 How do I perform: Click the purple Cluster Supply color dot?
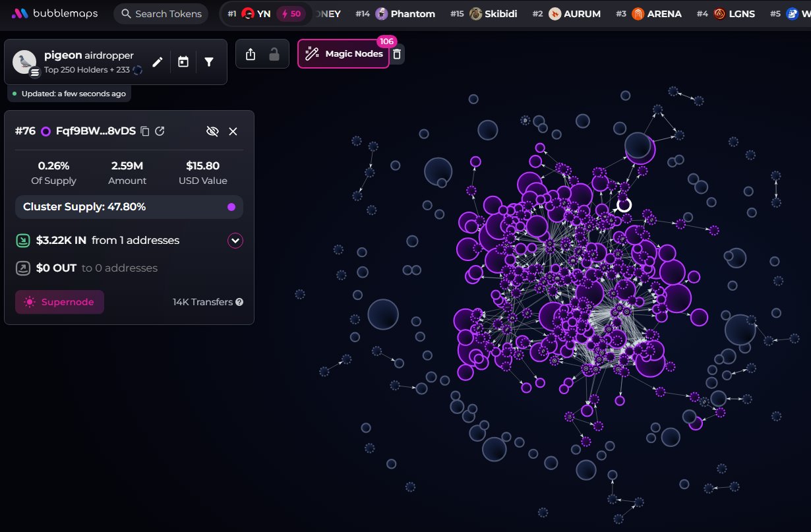coord(231,207)
